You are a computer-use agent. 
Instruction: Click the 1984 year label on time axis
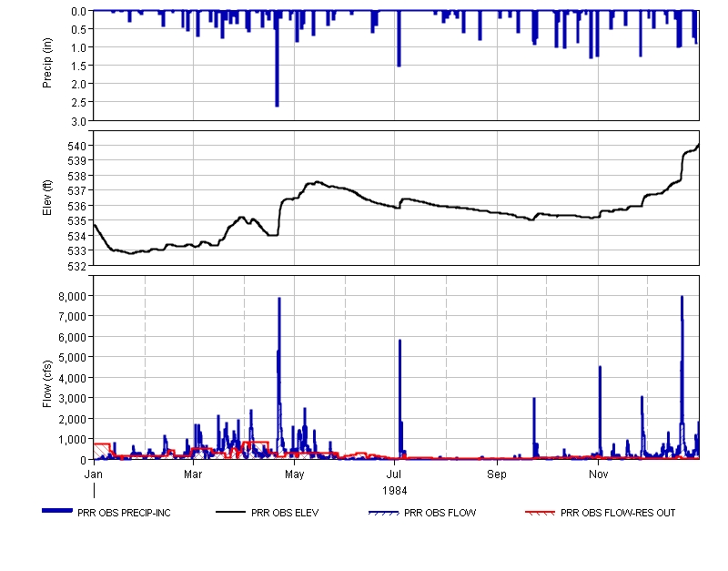point(396,489)
